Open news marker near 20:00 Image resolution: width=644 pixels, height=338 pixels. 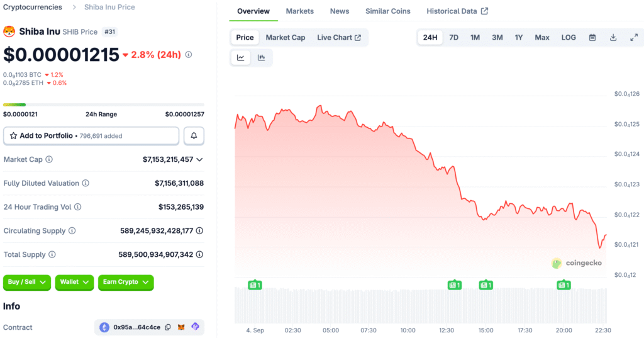pyautogui.click(x=563, y=285)
